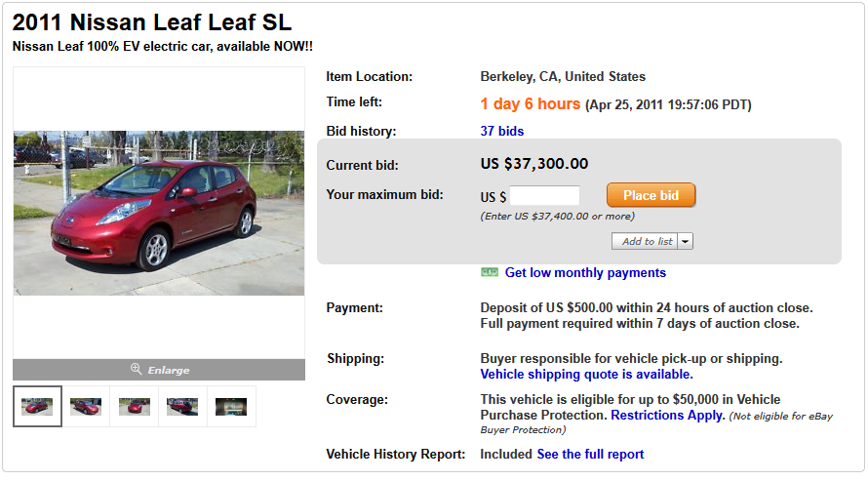Select the first car photo thumbnail
The height and width of the screenshot is (481, 868).
point(37,406)
